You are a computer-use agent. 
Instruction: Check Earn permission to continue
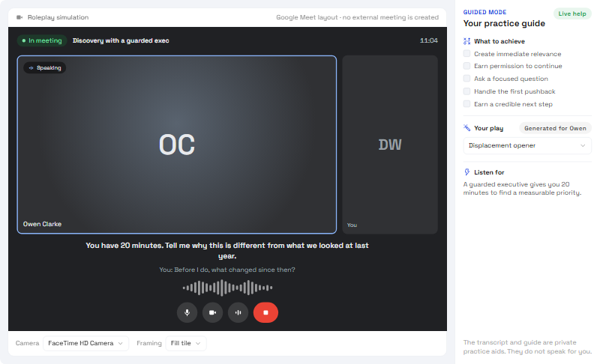(466, 66)
